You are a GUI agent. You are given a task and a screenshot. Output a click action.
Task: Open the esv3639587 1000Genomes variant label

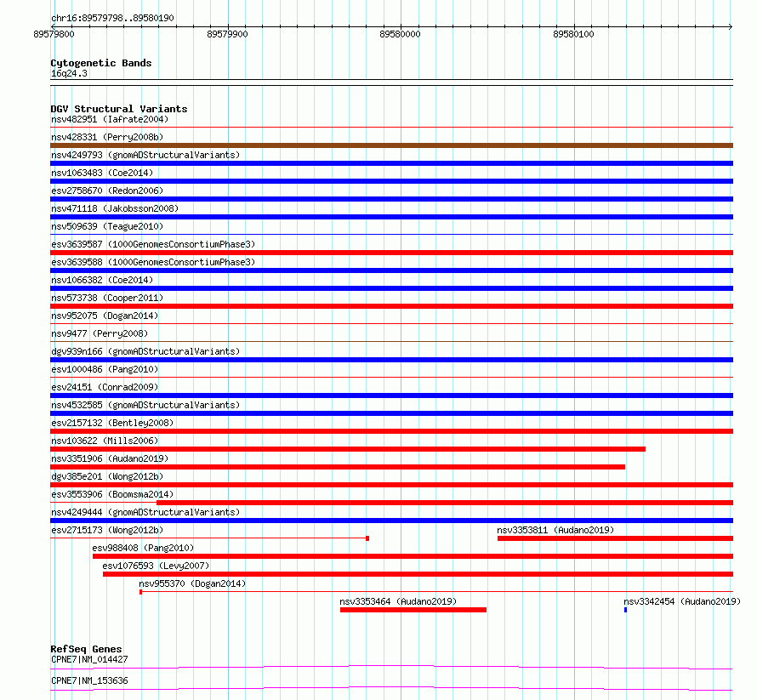[153, 244]
